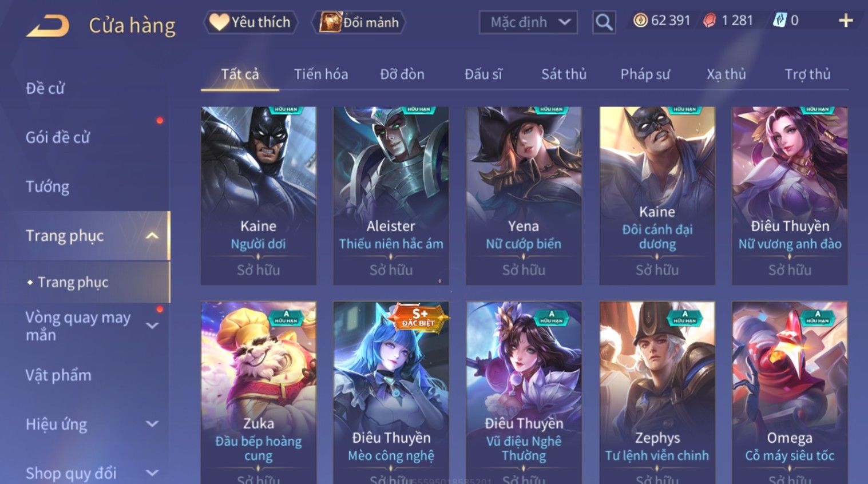This screenshot has height=484, width=868.
Task: Expand the Hiệu ứng sidebar section
Action: (x=152, y=424)
